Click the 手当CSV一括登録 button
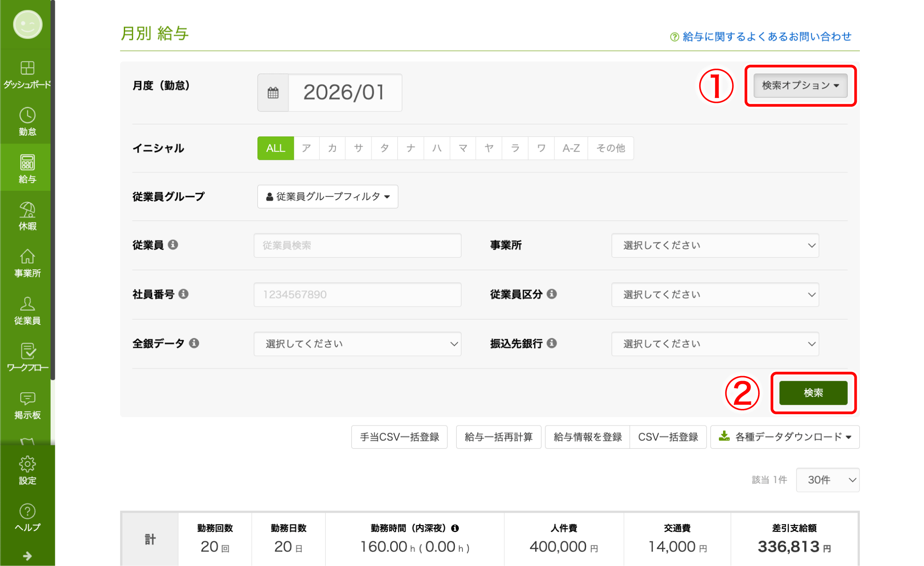Screen dimensions: 924x566 click(399, 437)
